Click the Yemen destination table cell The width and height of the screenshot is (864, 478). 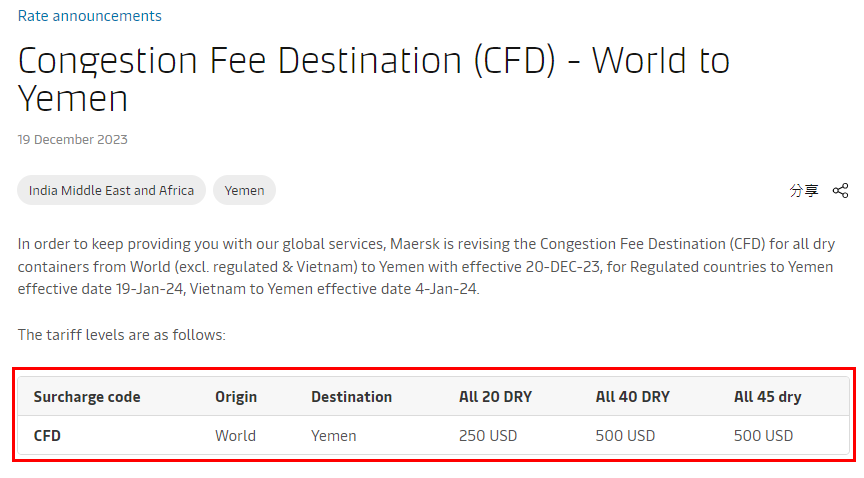(333, 436)
